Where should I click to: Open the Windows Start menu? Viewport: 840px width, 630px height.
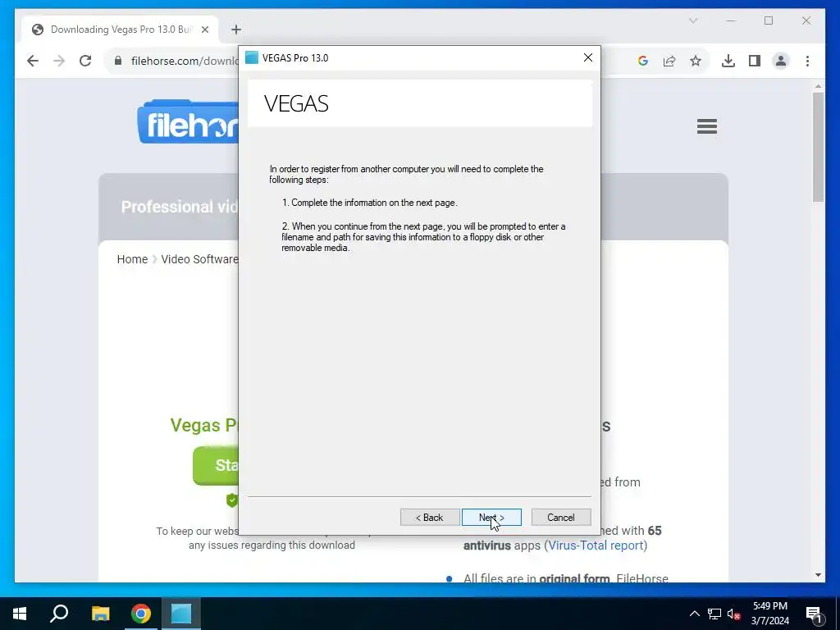(x=20, y=614)
